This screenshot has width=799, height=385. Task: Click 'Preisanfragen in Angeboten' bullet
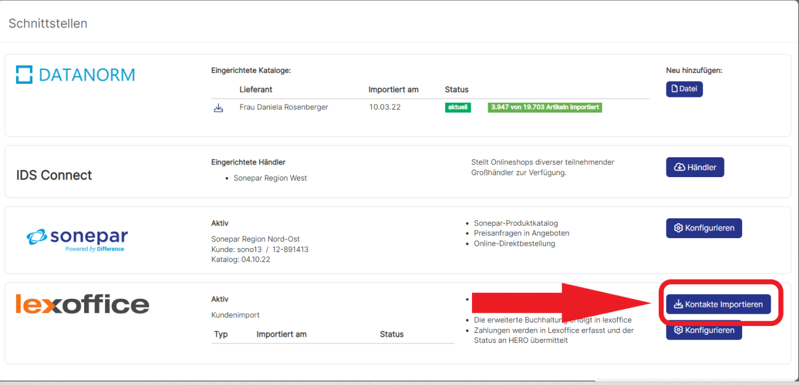coord(521,233)
